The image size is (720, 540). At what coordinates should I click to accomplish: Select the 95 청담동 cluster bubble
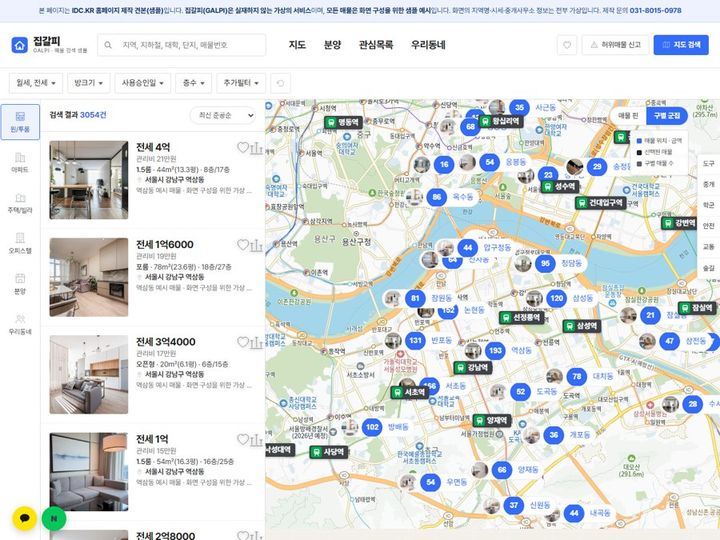545,264
